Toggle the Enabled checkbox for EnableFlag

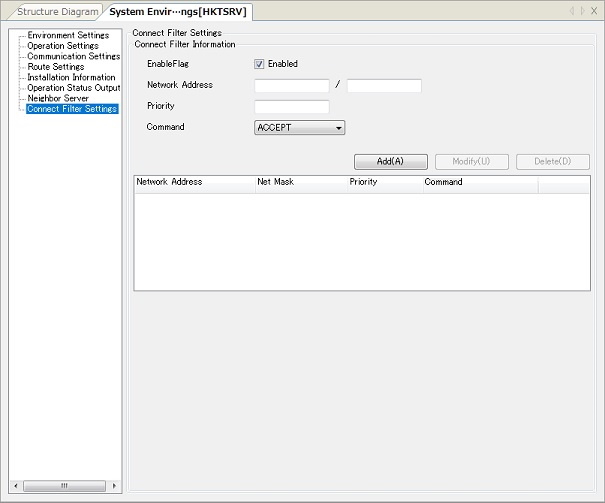pos(260,64)
